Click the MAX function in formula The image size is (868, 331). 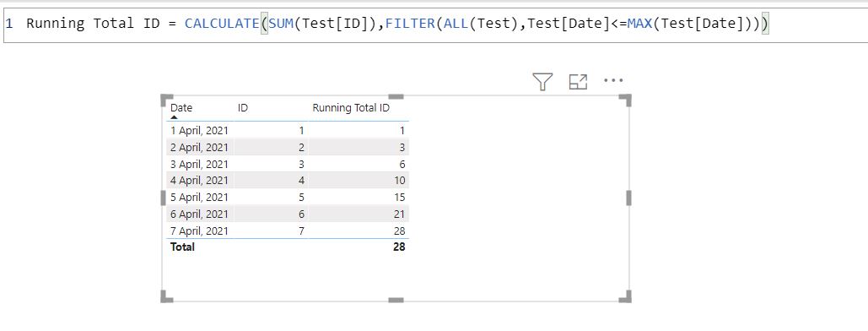point(640,24)
